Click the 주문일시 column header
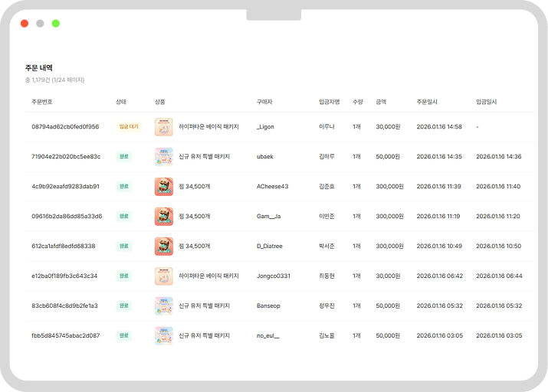This screenshot has width=548, height=392. click(x=427, y=101)
